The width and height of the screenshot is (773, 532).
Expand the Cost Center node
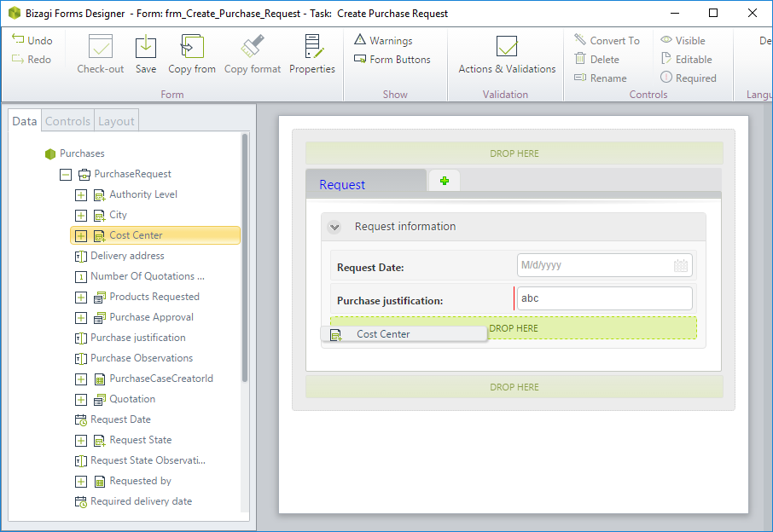click(x=81, y=235)
